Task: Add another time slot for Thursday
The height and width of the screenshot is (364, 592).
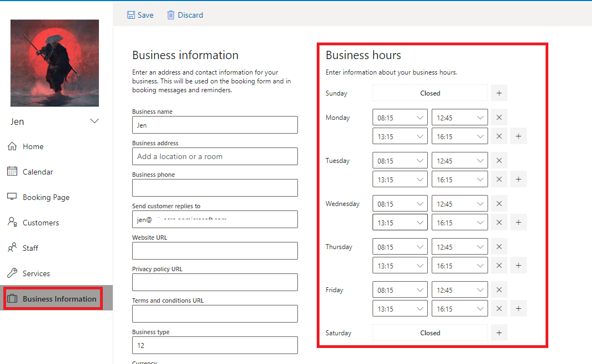Action: [518, 265]
